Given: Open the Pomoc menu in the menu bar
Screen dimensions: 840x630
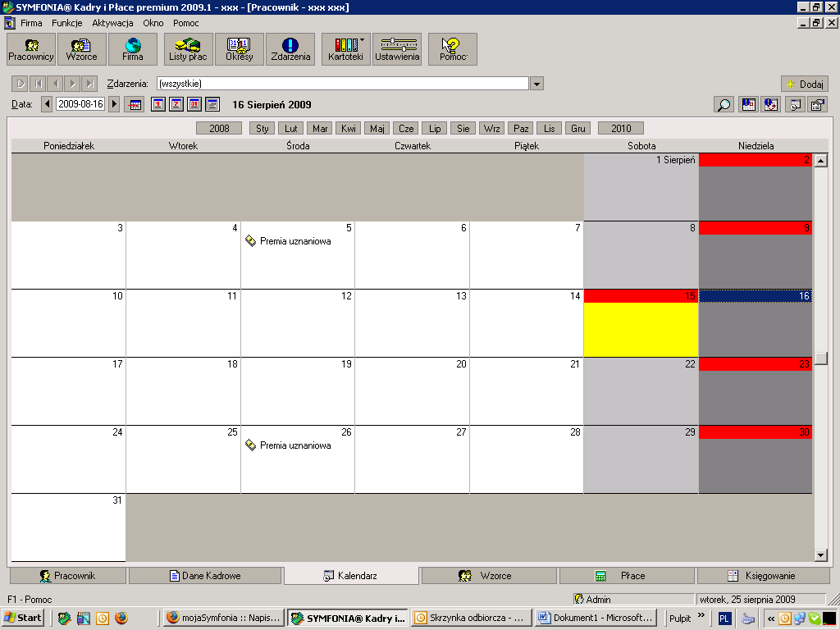Looking at the screenshot, I should tap(186, 23).
